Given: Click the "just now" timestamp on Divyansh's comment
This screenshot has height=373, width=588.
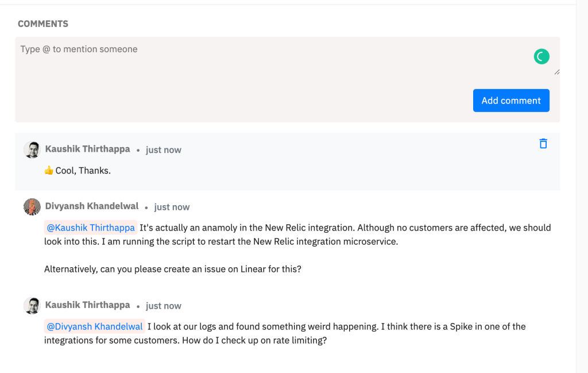Looking at the screenshot, I should (x=172, y=207).
